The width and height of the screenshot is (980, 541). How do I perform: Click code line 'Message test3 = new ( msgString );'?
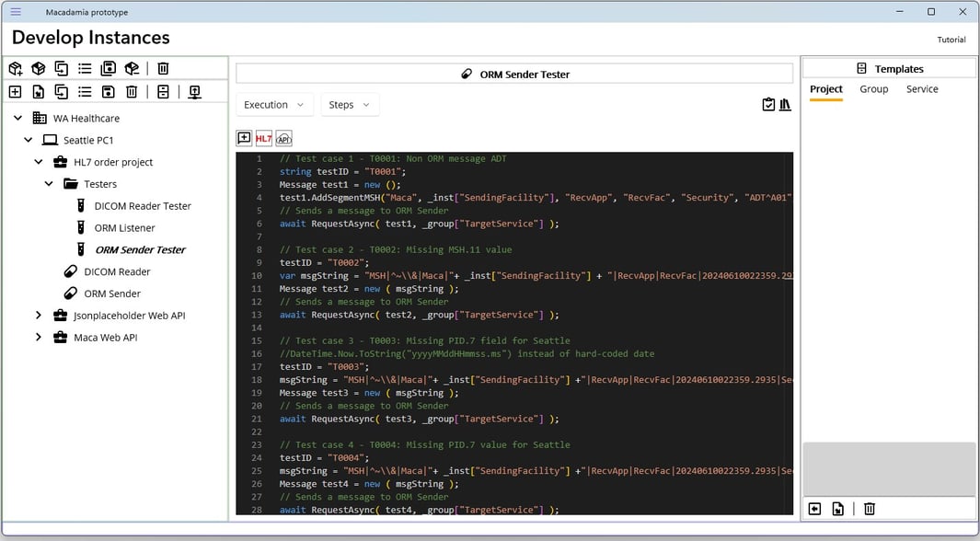coord(369,393)
